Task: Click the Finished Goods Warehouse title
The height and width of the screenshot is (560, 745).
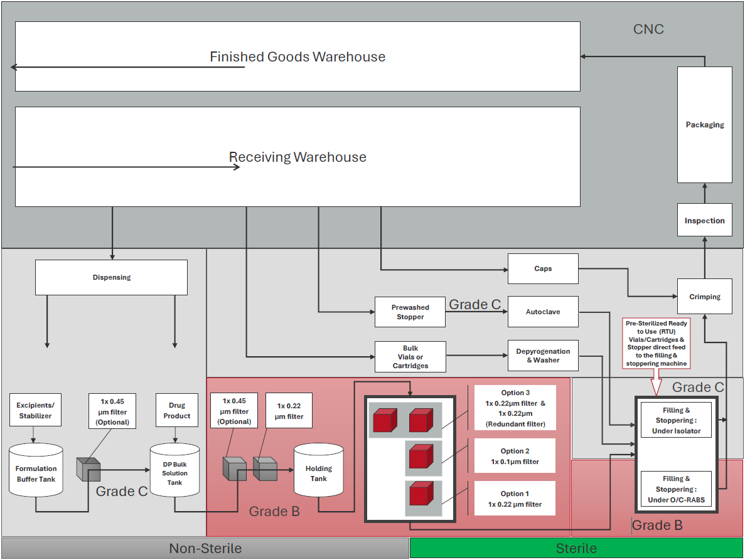Action: tap(297, 57)
